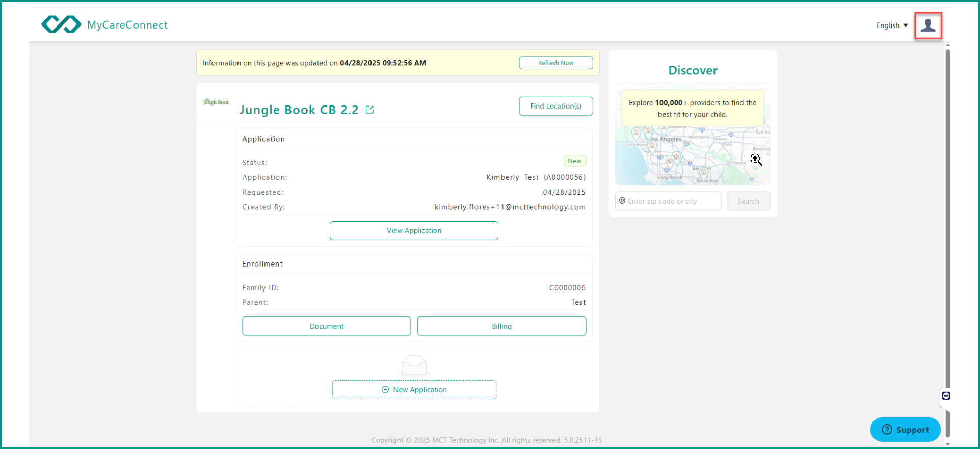Click the empty inbox tray icon

tap(414, 365)
